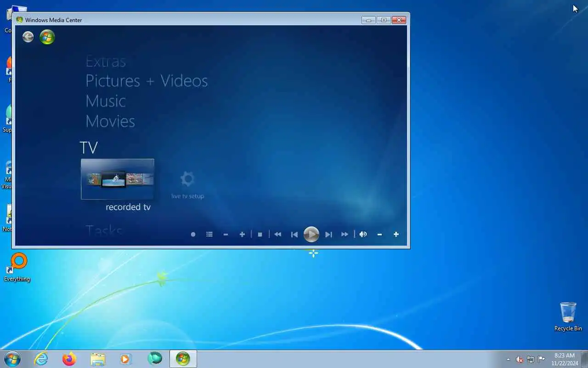
Task: Lower volume with the minus button
Action: coord(379,234)
